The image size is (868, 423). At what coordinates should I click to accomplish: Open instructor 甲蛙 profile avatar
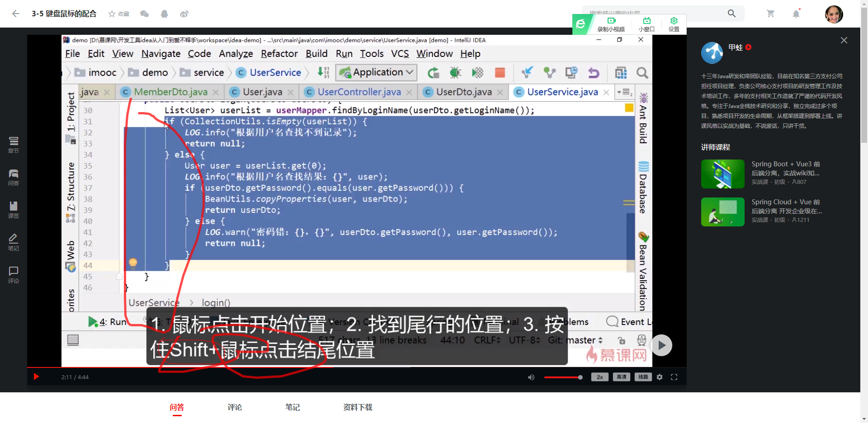click(712, 53)
